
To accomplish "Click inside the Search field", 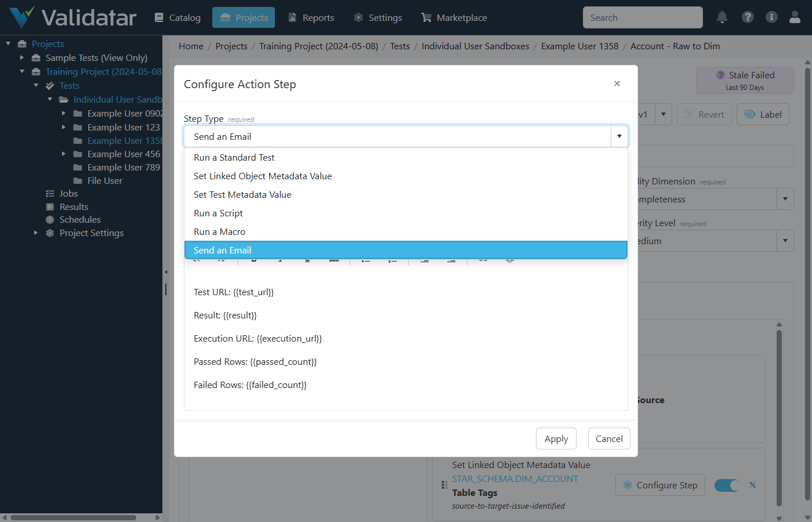I will [642, 17].
